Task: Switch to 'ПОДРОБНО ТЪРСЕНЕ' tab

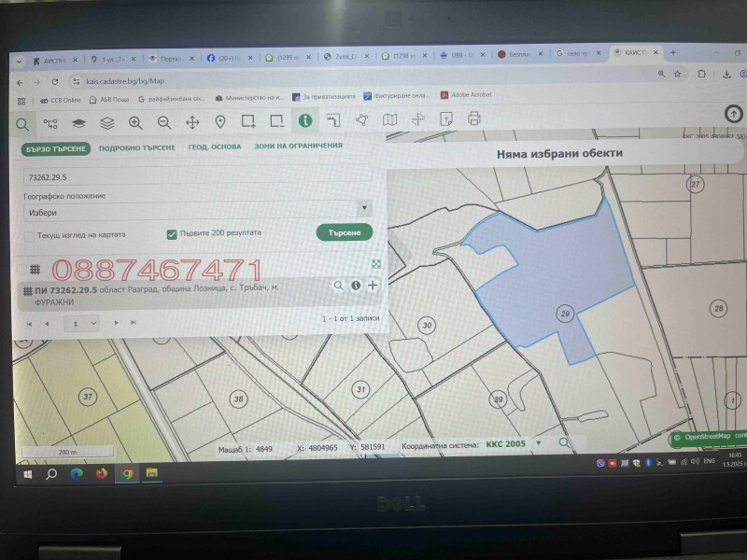Action: pyautogui.click(x=136, y=147)
